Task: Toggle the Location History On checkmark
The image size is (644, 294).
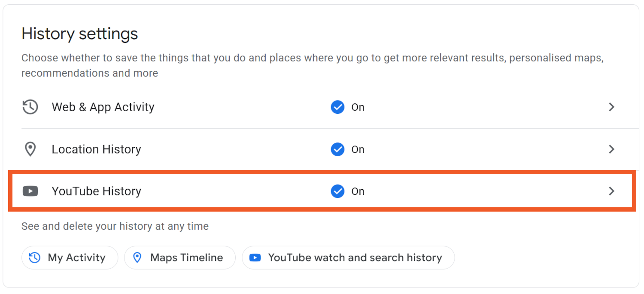Action: pyautogui.click(x=337, y=149)
